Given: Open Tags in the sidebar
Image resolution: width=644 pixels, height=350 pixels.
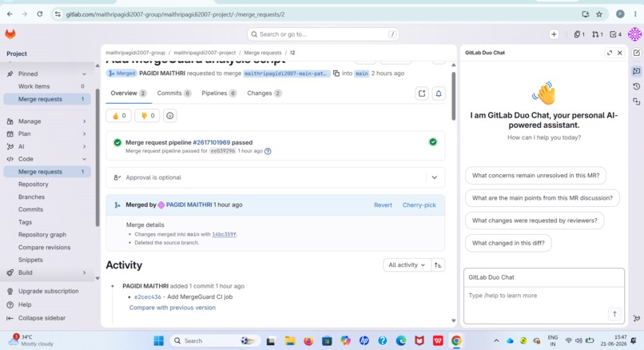Looking at the screenshot, I should (47, 222).
